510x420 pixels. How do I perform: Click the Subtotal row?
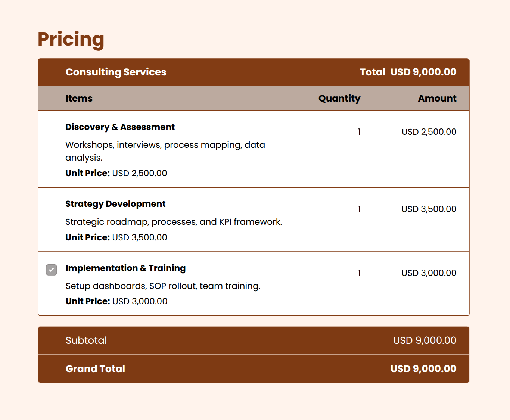pos(254,340)
